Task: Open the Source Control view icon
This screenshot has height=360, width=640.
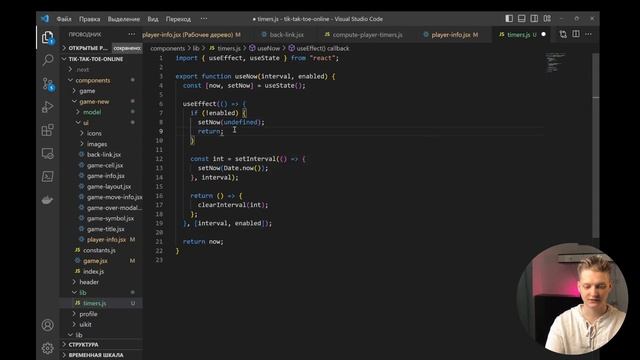Action: (48, 84)
